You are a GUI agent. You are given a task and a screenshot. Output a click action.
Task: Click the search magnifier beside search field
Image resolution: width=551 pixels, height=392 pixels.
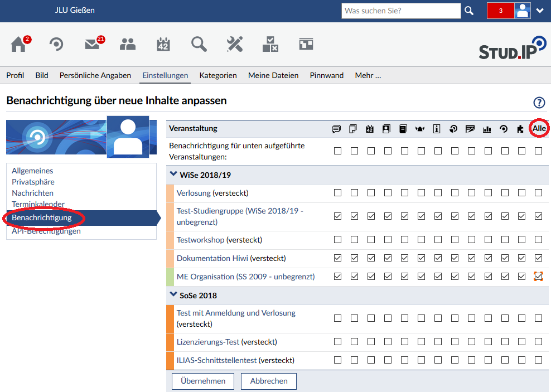(x=469, y=11)
